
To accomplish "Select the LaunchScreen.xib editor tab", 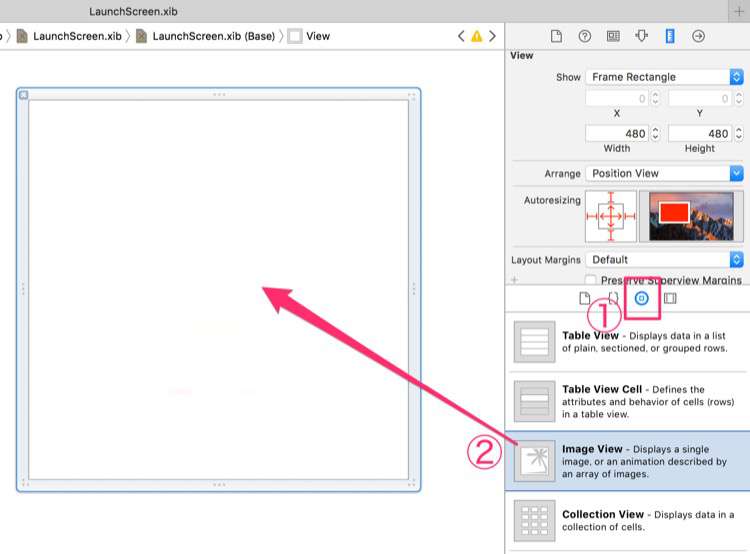I will coord(133,11).
